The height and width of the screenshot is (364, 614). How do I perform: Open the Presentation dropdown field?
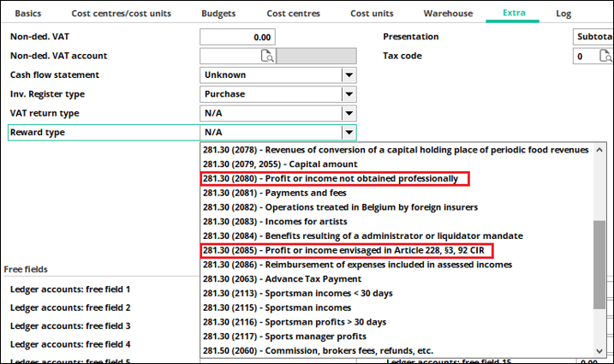[593, 38]
